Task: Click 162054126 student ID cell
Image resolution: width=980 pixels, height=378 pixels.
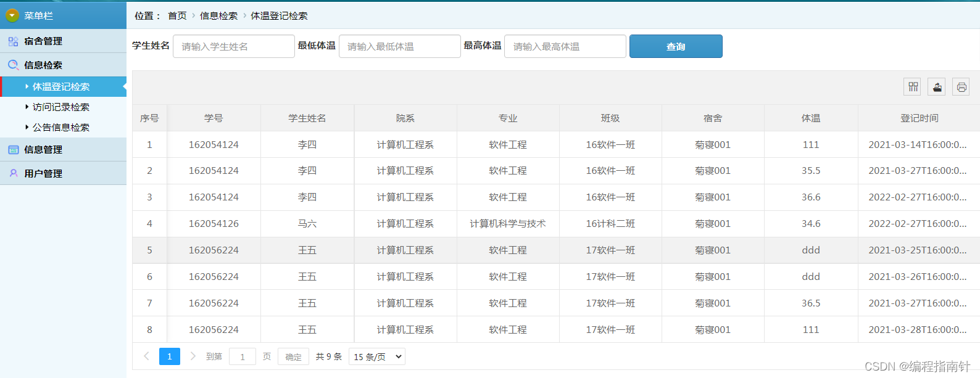Action: coord(214,224)
